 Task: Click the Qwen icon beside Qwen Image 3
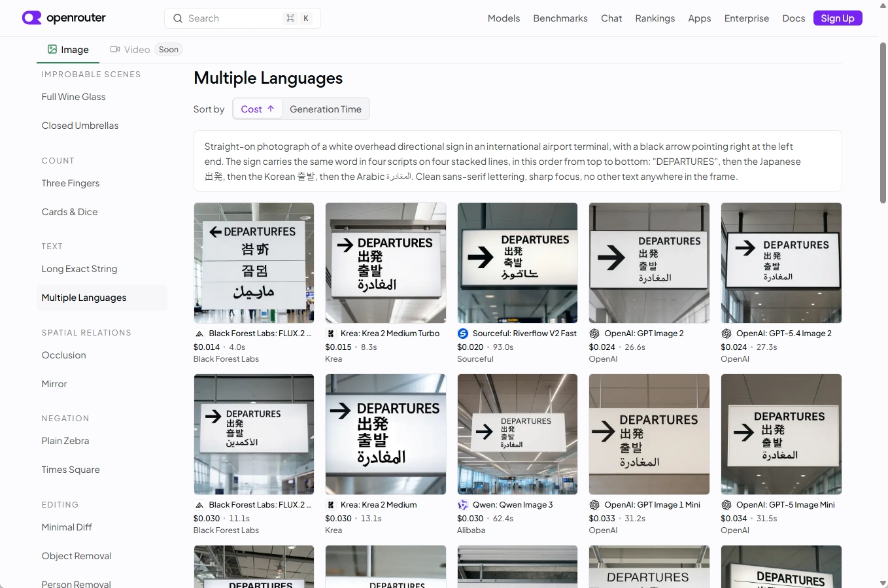tap(463, 505)
